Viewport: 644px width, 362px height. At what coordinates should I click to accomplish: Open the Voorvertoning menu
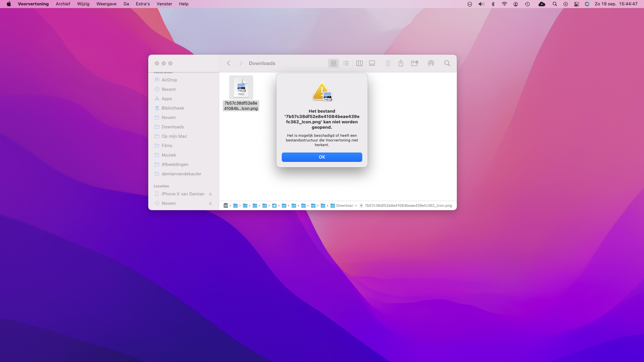tap(33, 4)
